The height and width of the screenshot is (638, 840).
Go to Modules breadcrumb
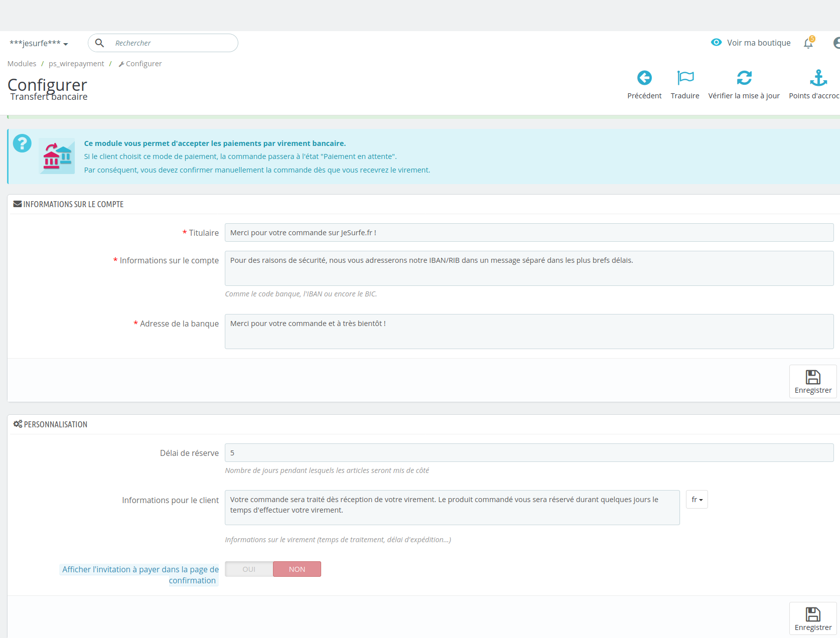(22, 64)
